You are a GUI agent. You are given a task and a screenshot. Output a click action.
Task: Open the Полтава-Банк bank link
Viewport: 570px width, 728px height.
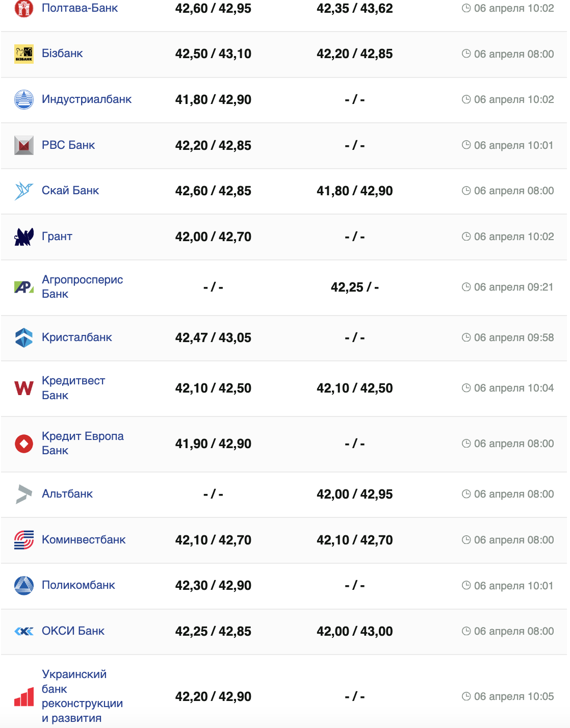pyautogui.click(x=80, y=8)
